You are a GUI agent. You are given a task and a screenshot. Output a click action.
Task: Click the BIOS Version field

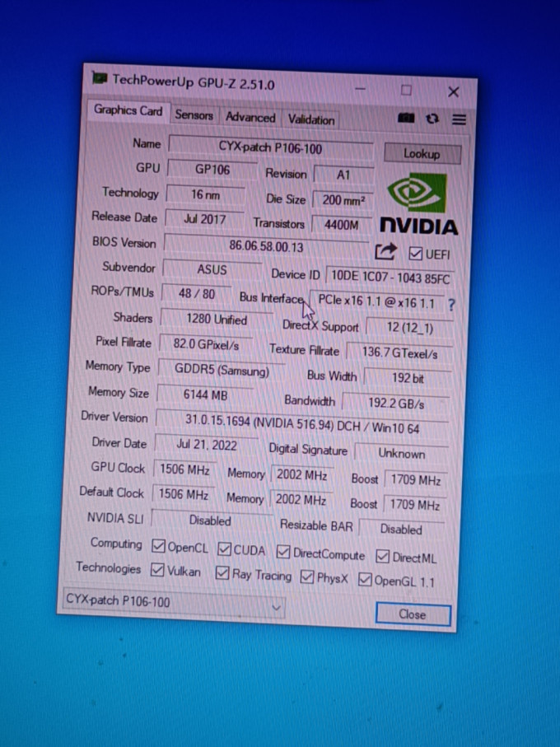click(265, 246)
